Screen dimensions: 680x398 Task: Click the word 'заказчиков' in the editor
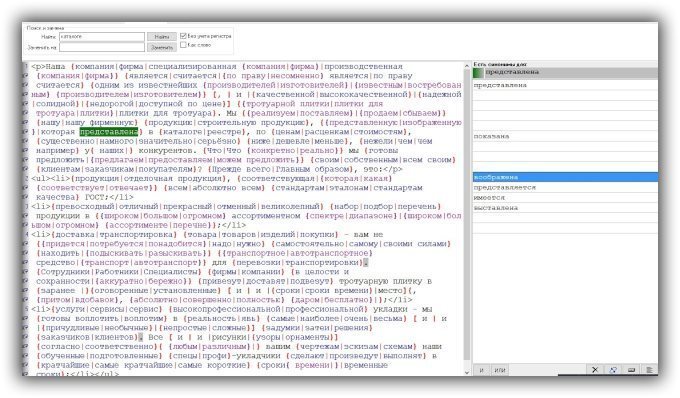coord(65,337)
